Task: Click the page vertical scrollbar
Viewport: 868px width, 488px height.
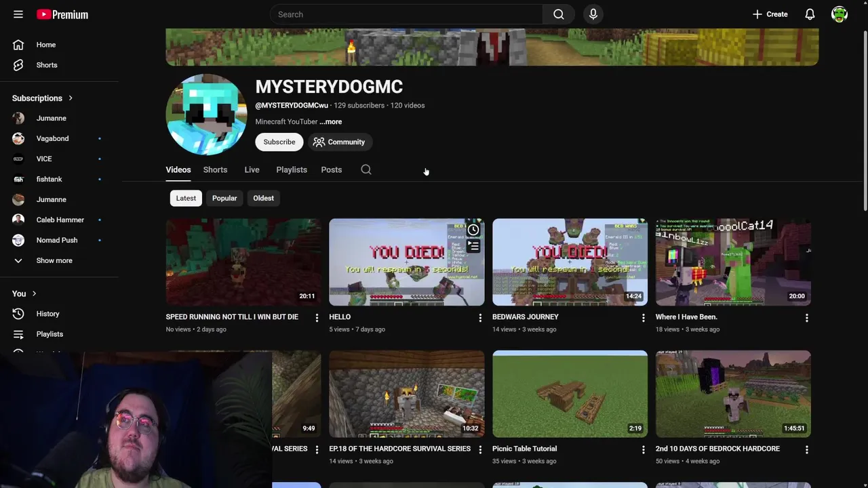Action: point(864,122)
